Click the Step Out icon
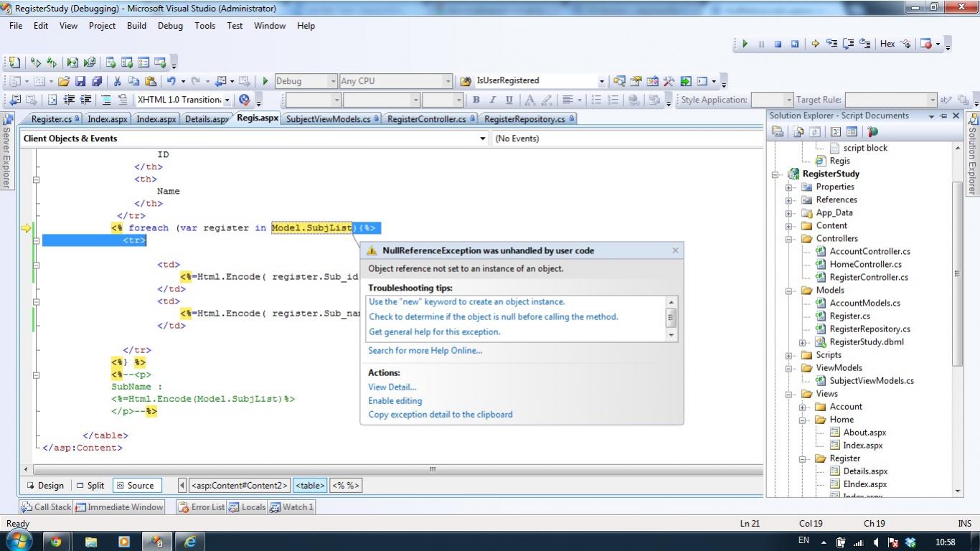The height and width of the screenshot is (551, 980). pos(865,44)
